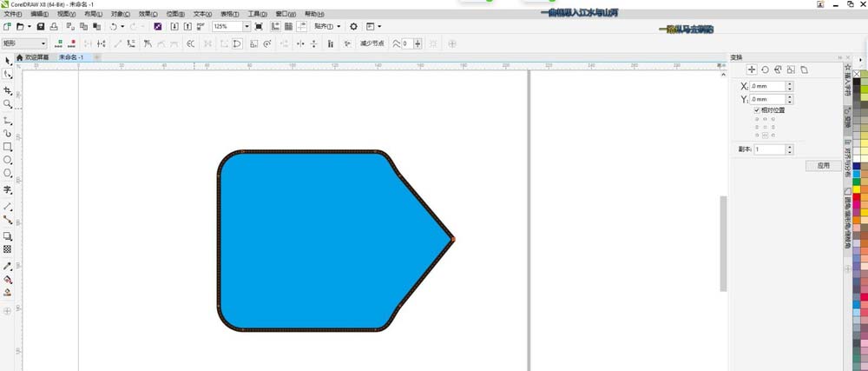Click the Position icon in Transform docker
The image size is (868, 371).
(751, 70)
